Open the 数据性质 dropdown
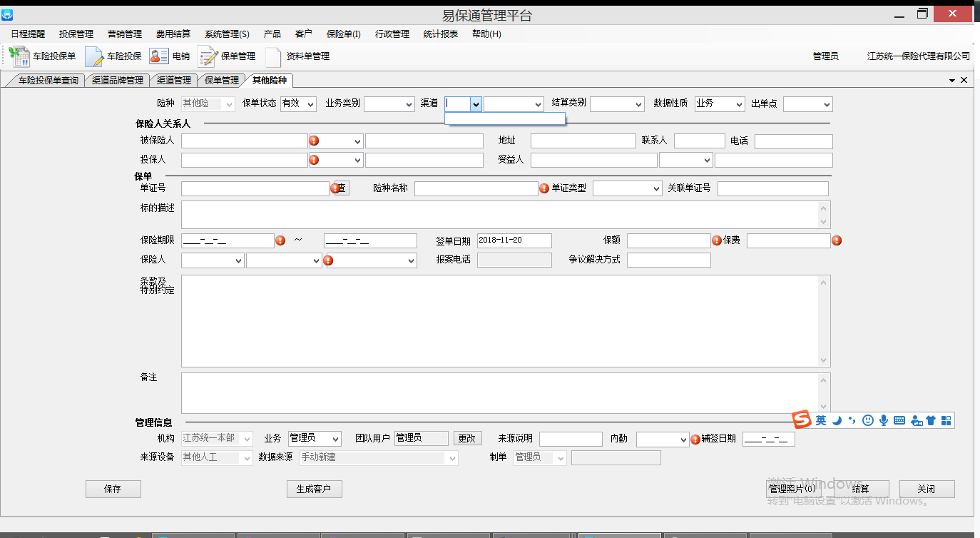980x538 pixels. coord(738,104)
